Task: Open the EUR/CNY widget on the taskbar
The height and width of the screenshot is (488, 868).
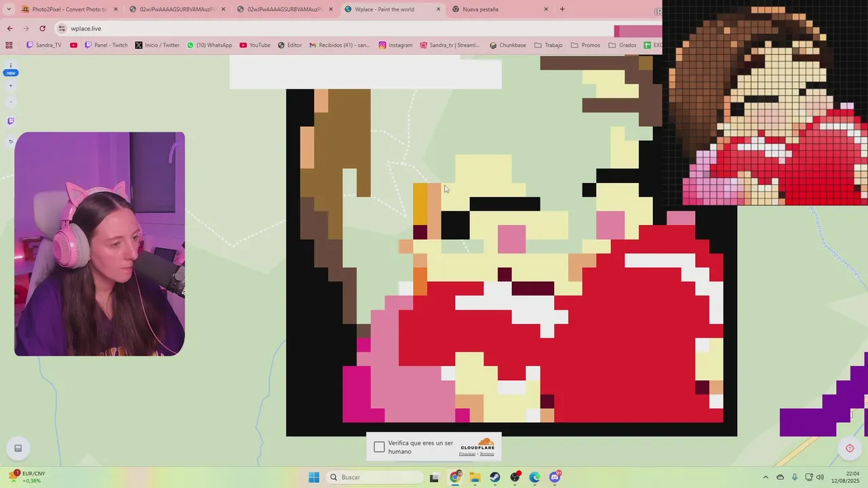Action: [x=26, y=477]
